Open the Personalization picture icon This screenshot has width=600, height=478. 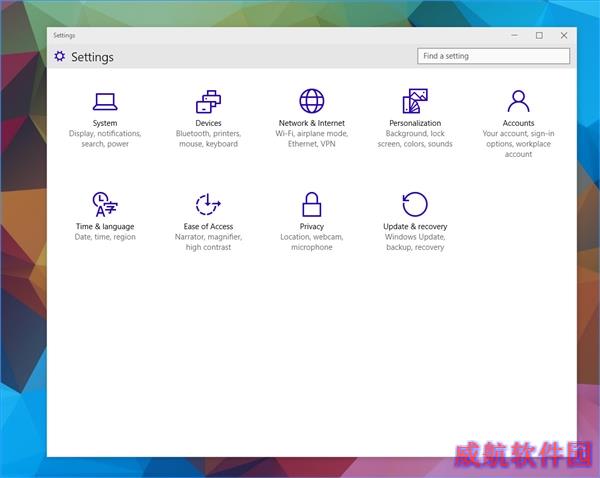(x=415, y=101)
